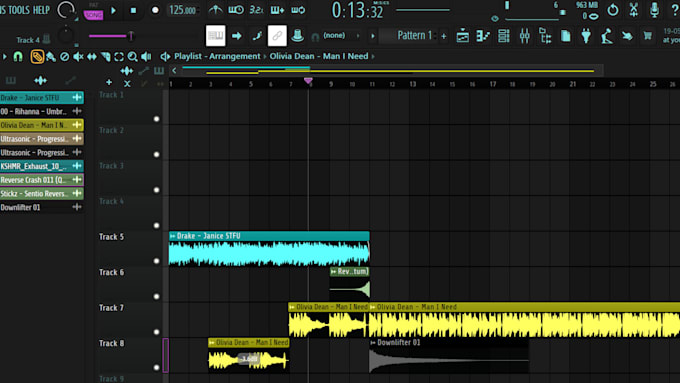680x383 pixels.
Task: Open the Channel rack icon
Action: [x=503, y=36]
